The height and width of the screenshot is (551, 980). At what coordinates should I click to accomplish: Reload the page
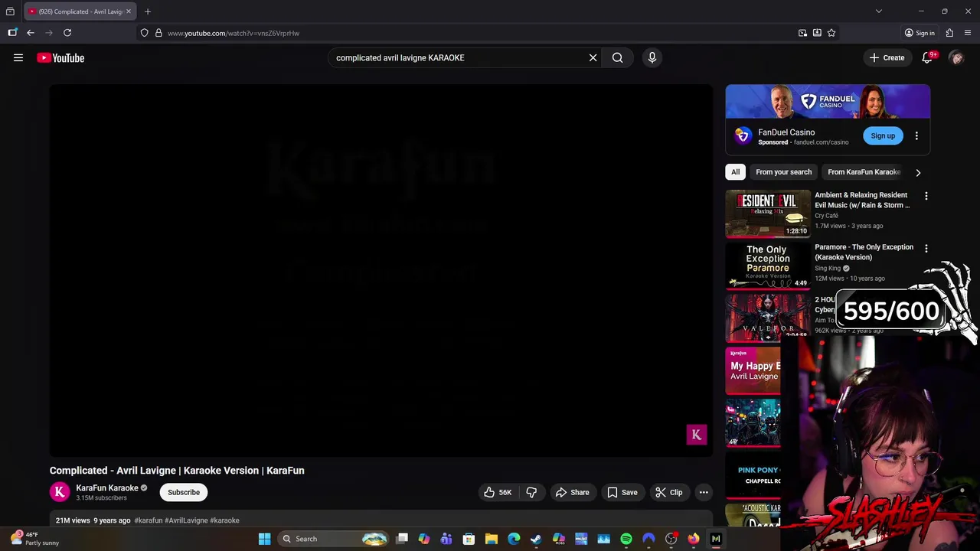(x=67, y=33)
